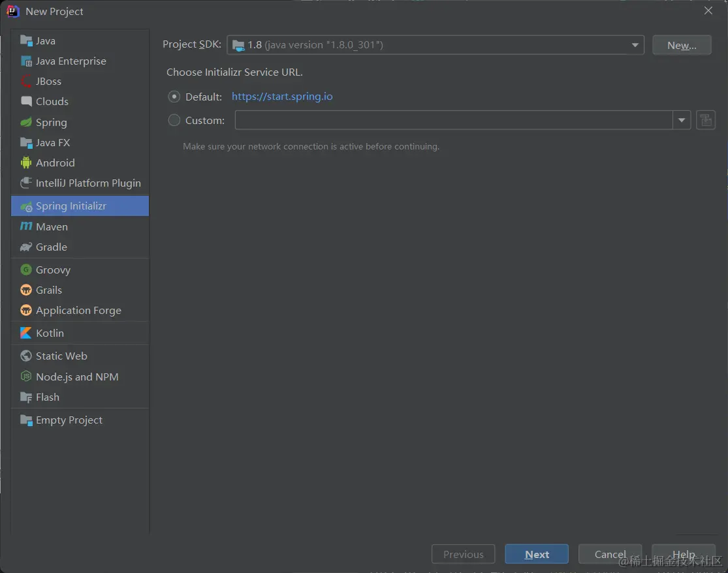
Task: Select Android label in the list
Action: (55, 163)
